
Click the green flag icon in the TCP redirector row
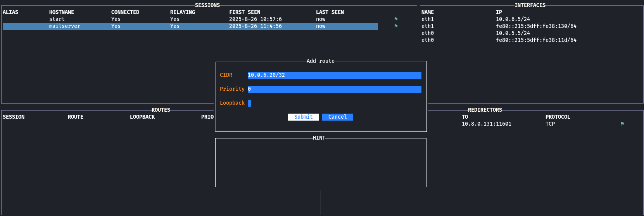click(x=622, y=124)
